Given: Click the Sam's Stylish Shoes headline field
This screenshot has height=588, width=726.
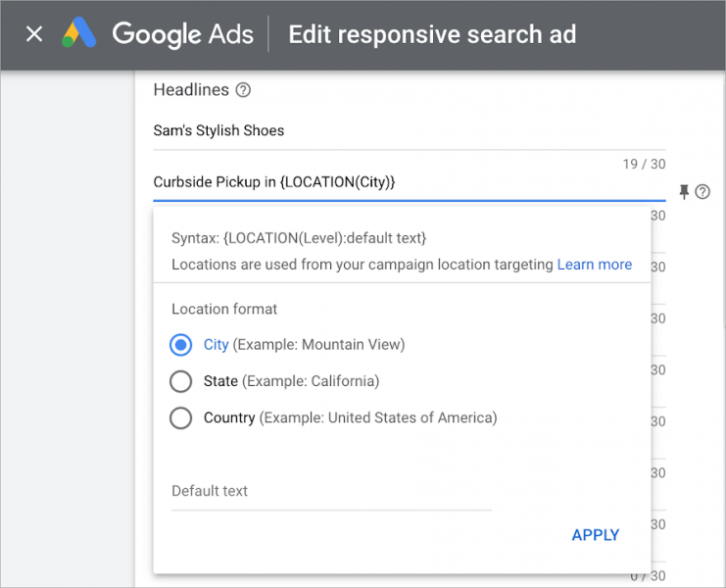Looking at the screenshot, I should coord(409,130).
